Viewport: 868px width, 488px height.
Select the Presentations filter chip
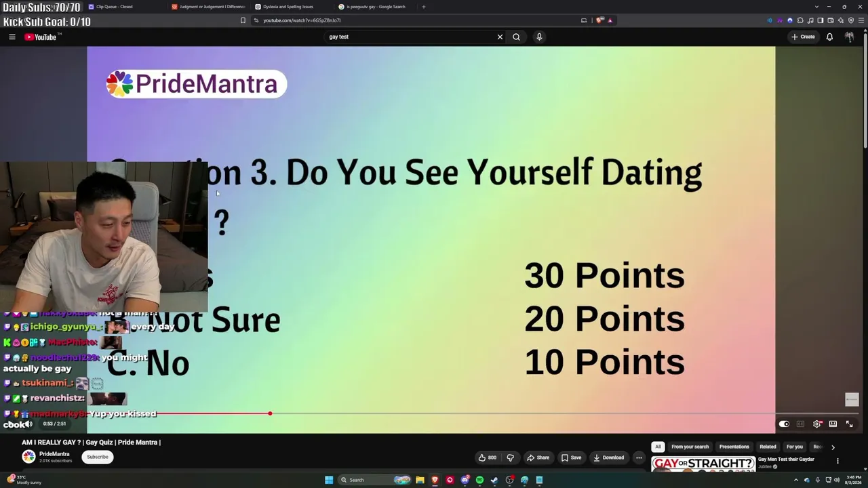coord(734,447)
